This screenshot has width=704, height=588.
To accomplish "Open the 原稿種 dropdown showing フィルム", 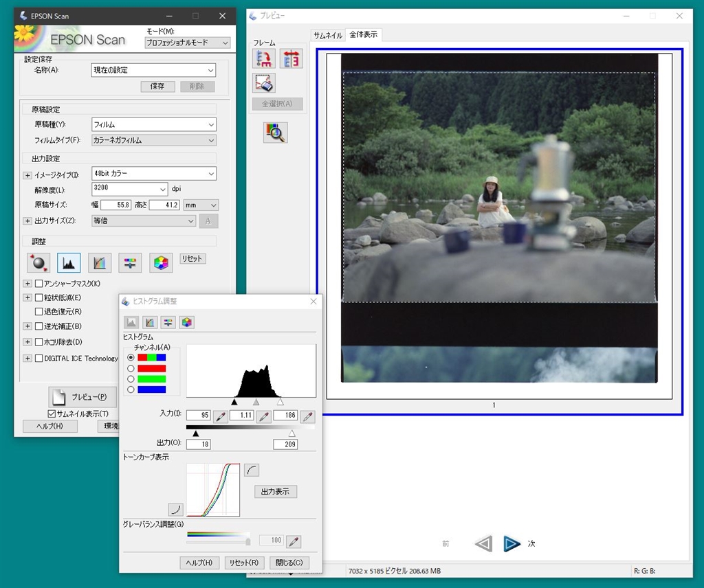I will tap(153, 125).
